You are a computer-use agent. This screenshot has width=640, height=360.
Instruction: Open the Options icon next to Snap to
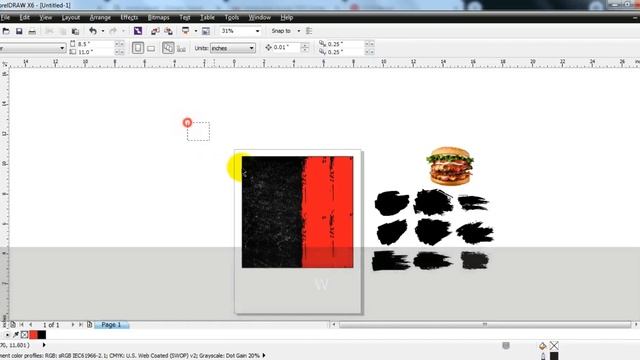[x=309, y=31]
